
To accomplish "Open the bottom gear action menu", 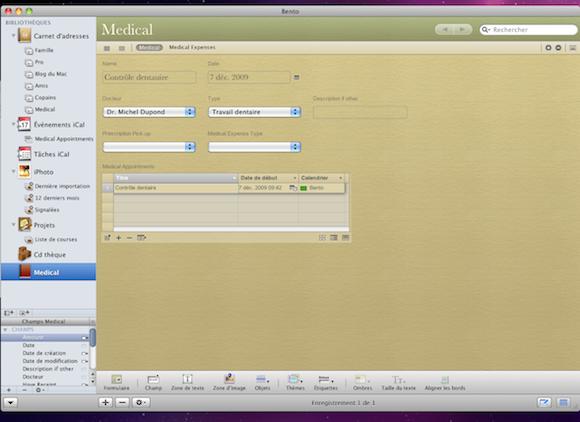I will click(x=141, y=402).
